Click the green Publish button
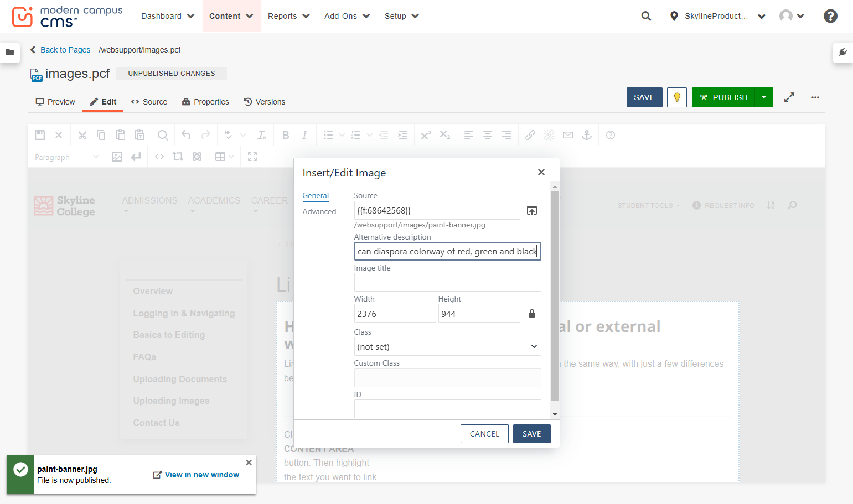 (x=723, y=97)
